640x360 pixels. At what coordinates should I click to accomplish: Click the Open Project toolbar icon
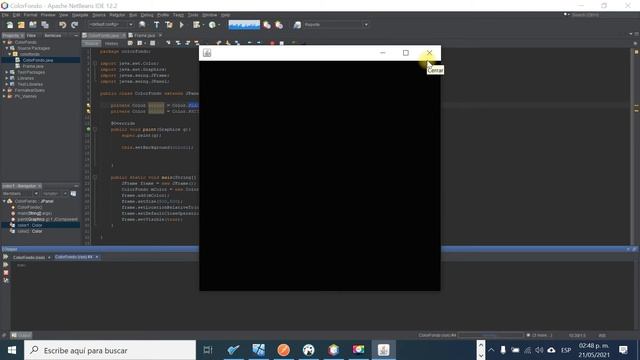click(x=33, y=25)
